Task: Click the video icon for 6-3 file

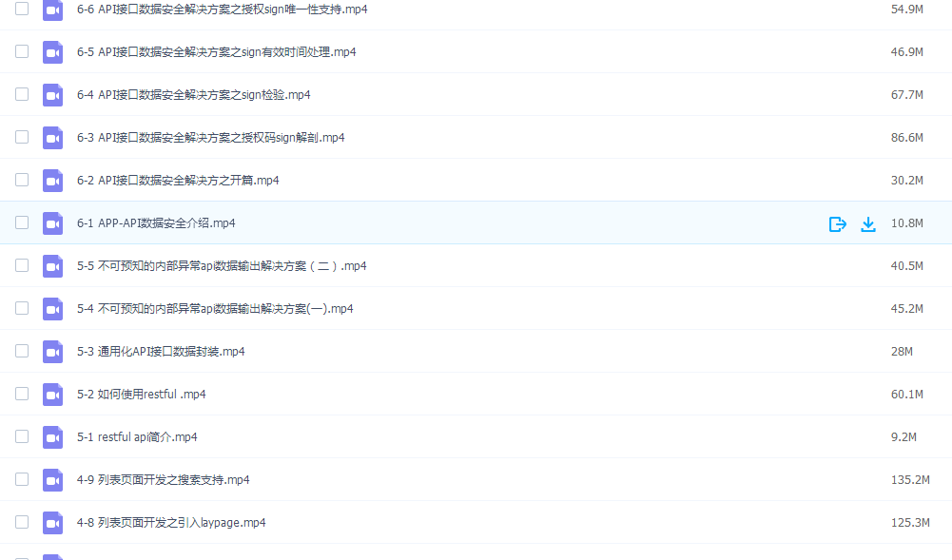Action: tap(53, 138)
